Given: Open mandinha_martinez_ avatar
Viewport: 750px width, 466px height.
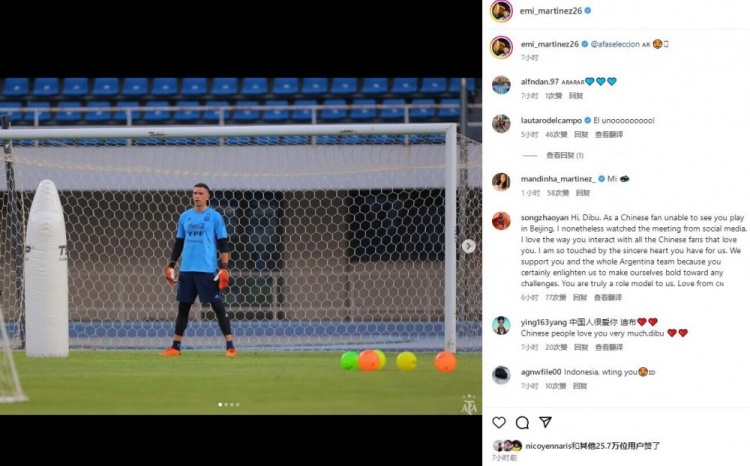Looking at the screenshot, I should point(501,182).
